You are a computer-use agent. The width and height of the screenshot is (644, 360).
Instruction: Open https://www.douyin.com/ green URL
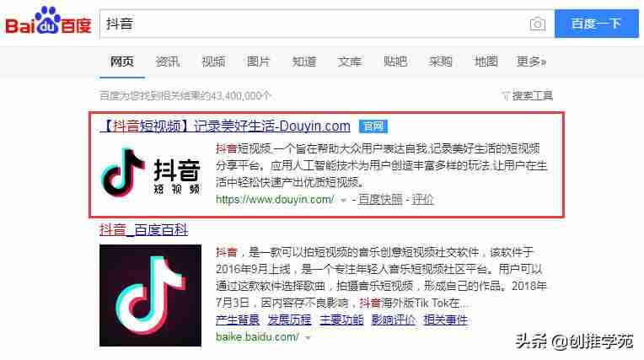275,200
